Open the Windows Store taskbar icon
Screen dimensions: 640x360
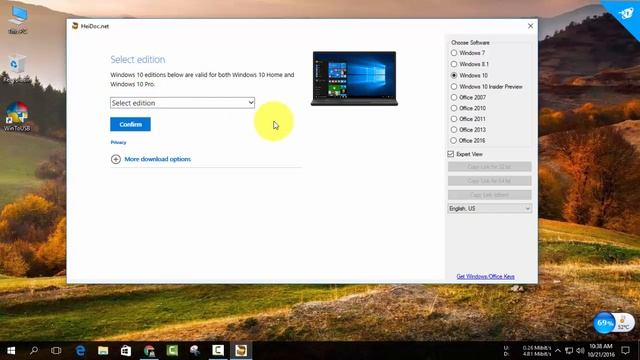(x=126, y=350)
